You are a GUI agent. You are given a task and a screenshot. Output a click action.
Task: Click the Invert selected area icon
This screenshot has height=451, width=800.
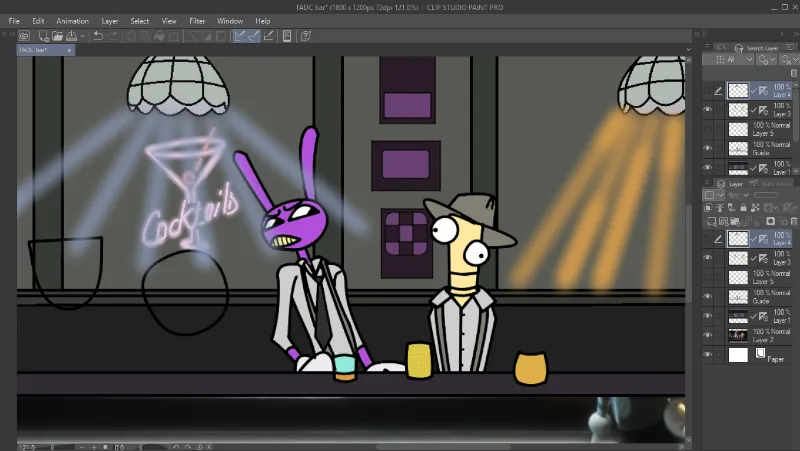tap(207, 36)
